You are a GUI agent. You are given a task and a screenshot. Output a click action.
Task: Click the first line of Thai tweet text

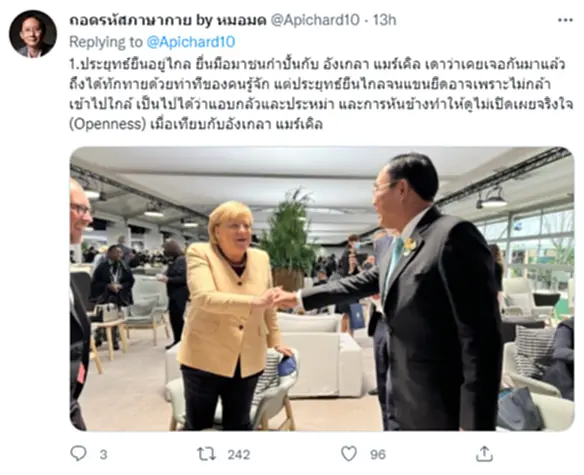317,64
